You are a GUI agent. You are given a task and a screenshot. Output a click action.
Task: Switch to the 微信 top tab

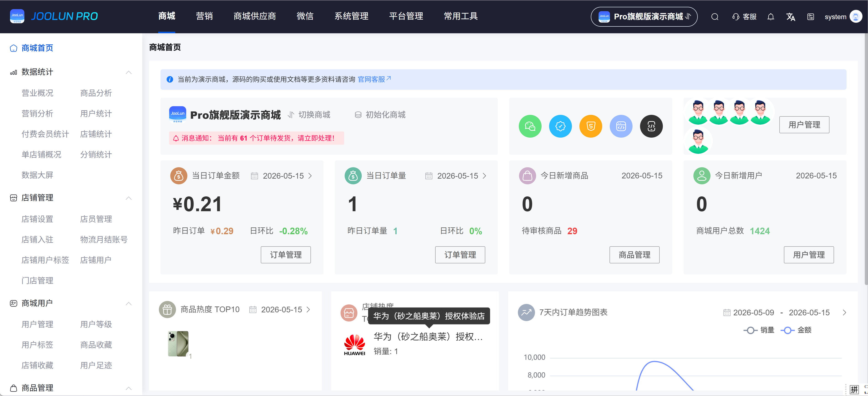click(305, 16)
